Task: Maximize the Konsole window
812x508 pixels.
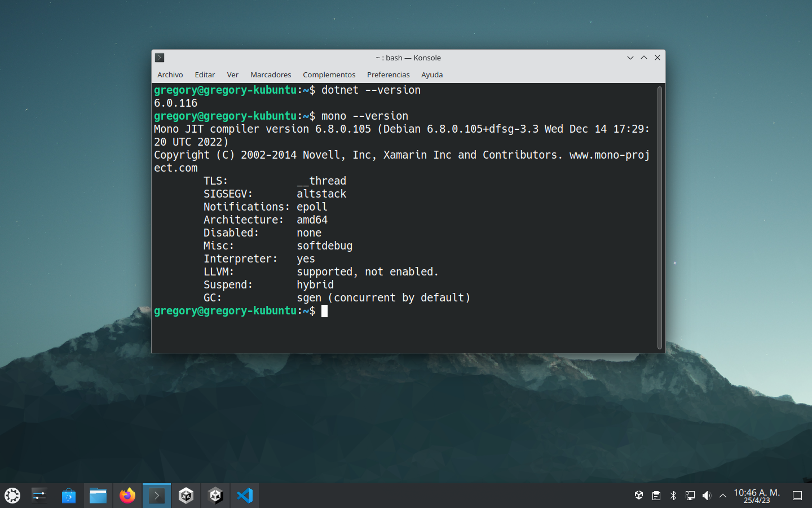Action: tap(644, 58)
